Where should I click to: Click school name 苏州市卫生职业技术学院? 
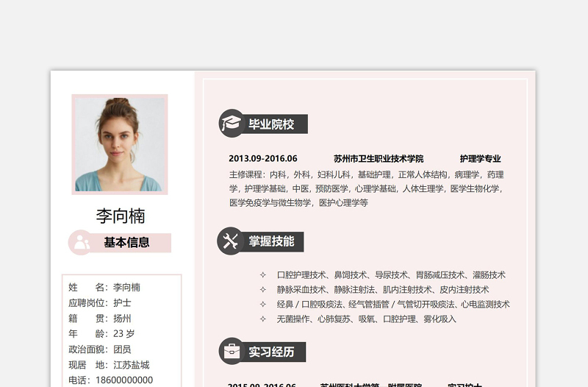tap(379, 159)
